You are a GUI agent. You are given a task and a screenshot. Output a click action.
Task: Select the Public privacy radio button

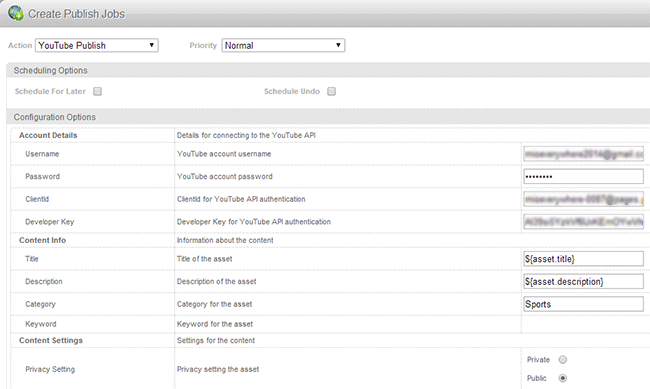click(563, 378)
